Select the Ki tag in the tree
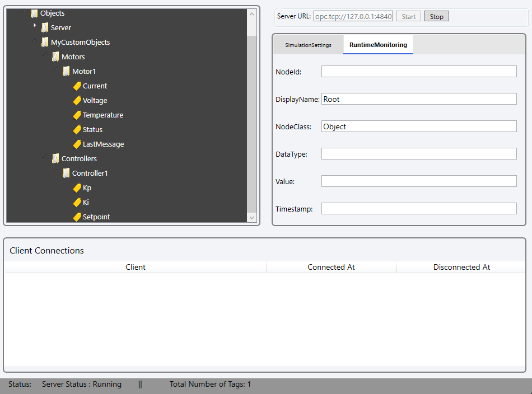 tap(86, 203)
